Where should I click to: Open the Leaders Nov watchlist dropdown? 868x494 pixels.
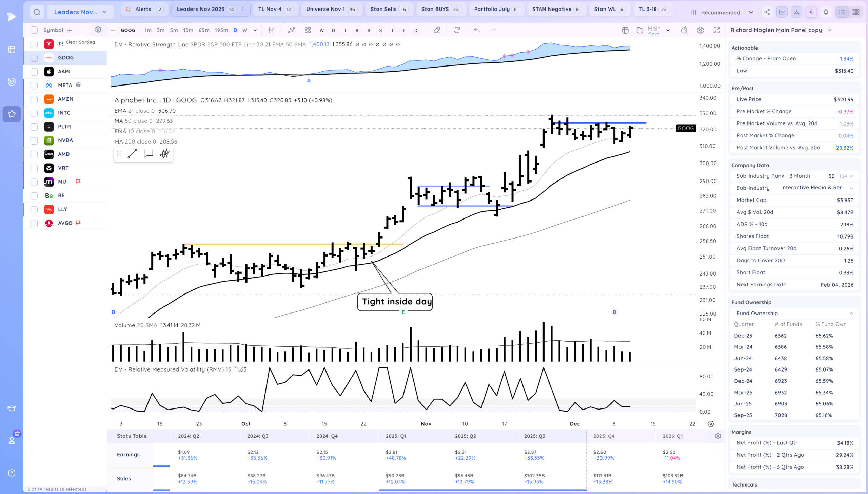[80, 12]
